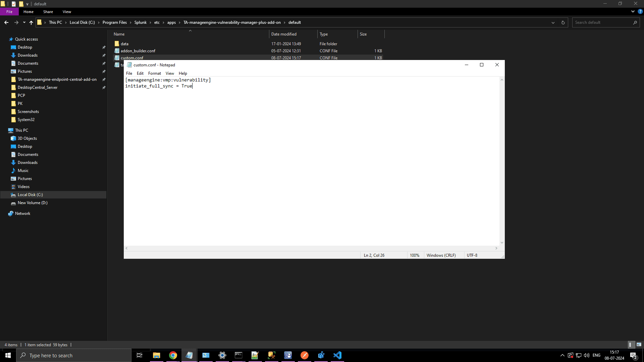This screenshot has height=362, width=644.
Task: Click the Splunk breadcrumb in address bar
Action: (140, 22)
